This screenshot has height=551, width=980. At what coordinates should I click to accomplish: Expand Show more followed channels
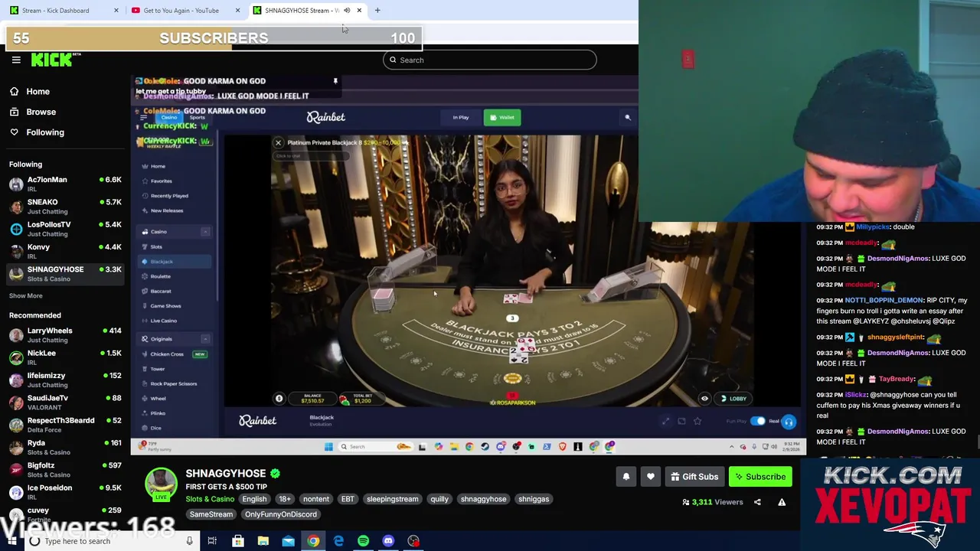click(26, 295)
